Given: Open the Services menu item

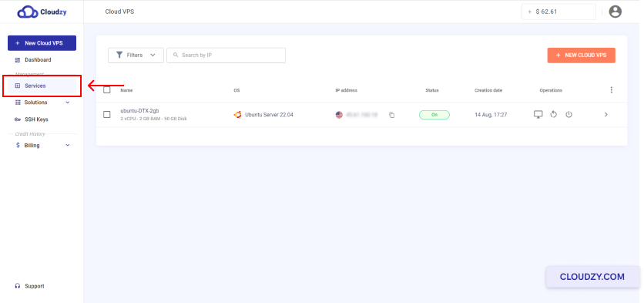Looking at the screenshot, I should pyautogui.click(x=42, y=86).
